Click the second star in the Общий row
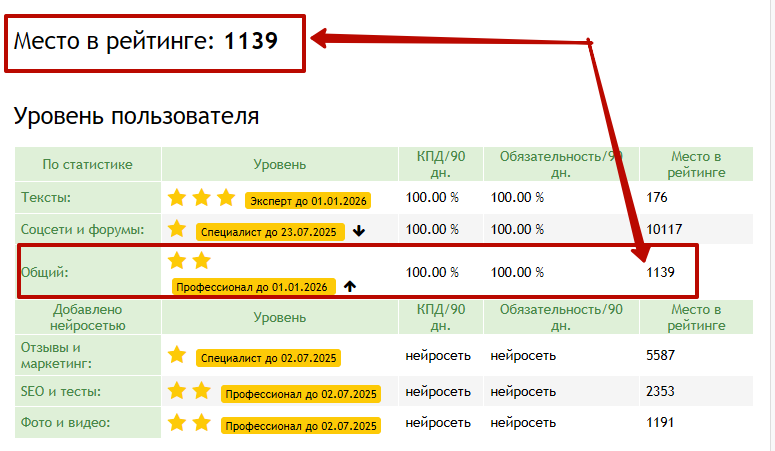This screenshot has height=451, width=775. point(202,261)
